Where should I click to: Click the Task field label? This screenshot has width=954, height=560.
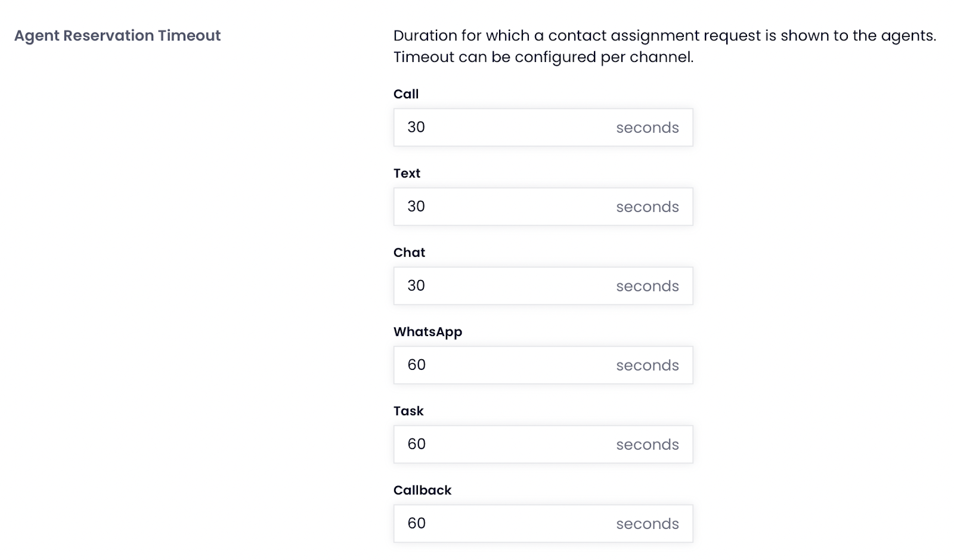(x=408, y=411)
